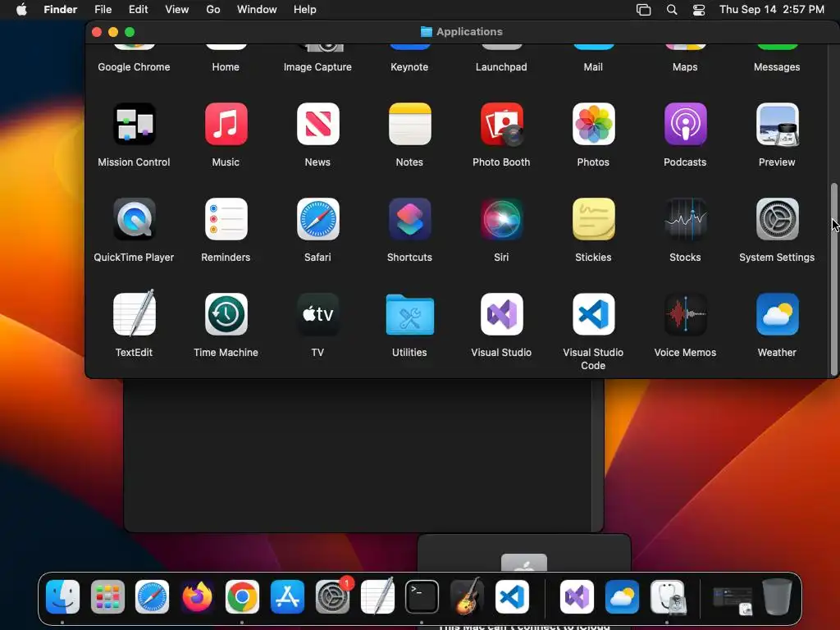The image size is (840, 630).
Task: Open the minimized window thumbnail in Dock
Action: (733, 600)
